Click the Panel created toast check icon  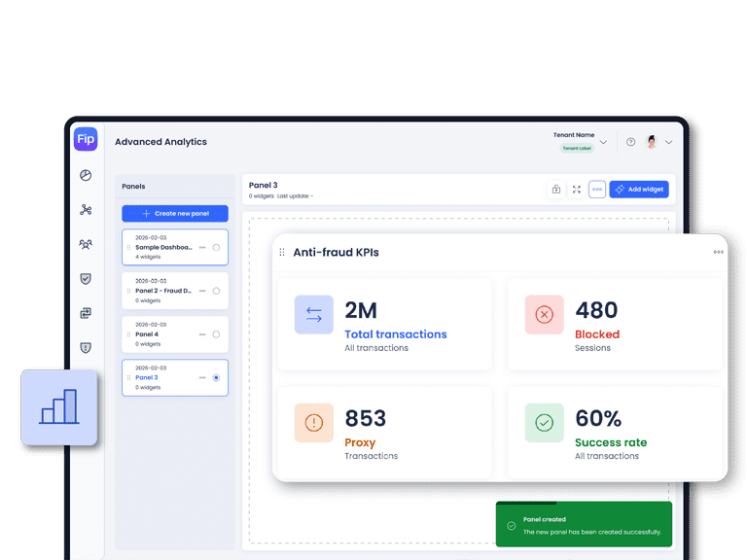[512, 526]
